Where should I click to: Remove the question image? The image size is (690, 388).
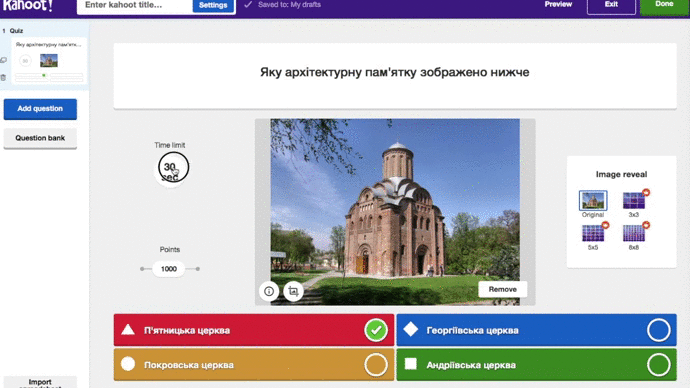pos(503,289)
